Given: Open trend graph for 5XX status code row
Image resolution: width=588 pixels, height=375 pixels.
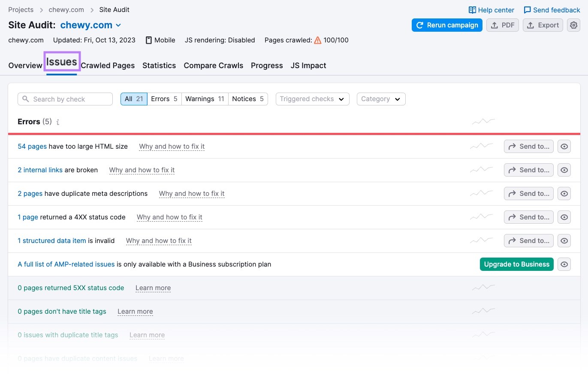Looking at the screenshot, I should tap(483, 288).
